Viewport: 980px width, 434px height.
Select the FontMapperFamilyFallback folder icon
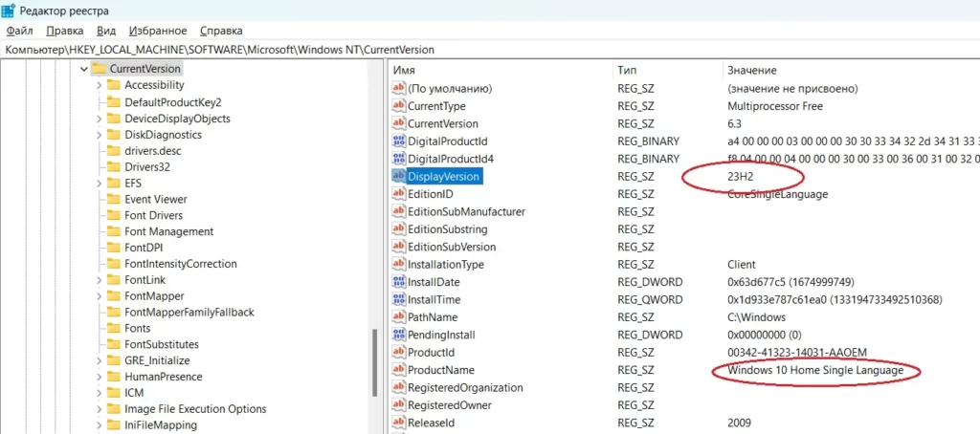coord(113,313)
